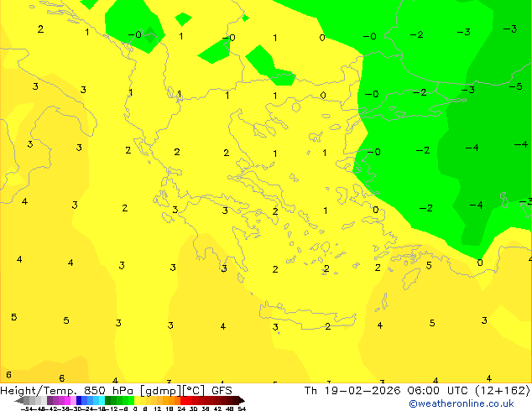Select the '[gdmp]' unit label
This screenshot has height=411, width=532.
click(x=159, y=391)
